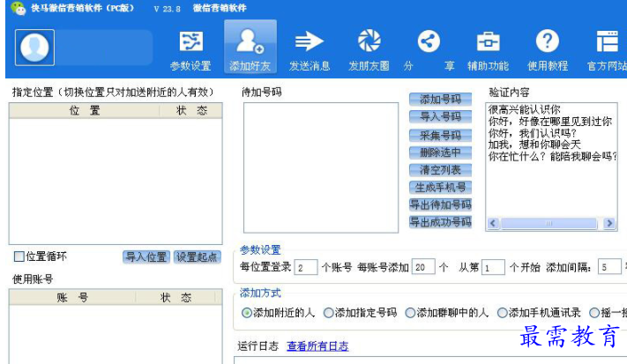
Task: Click 导出待加号码 button
Action: [440, 205]
